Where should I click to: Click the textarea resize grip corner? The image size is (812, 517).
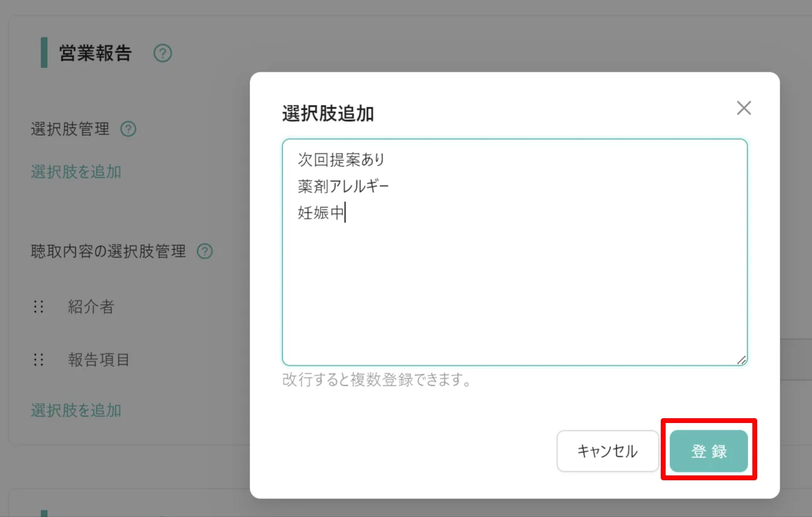pyautogui.click(x=742, y=360)
